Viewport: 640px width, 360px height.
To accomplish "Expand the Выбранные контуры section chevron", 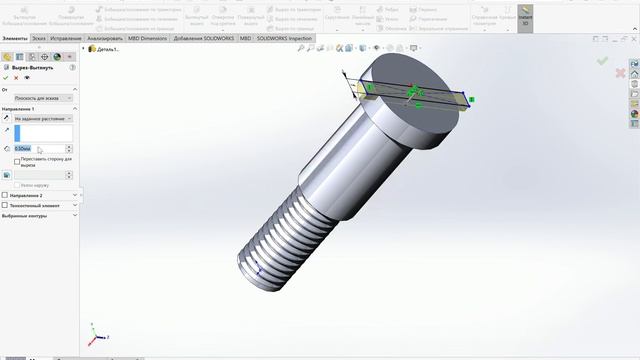I will click(x=75, y=216).
